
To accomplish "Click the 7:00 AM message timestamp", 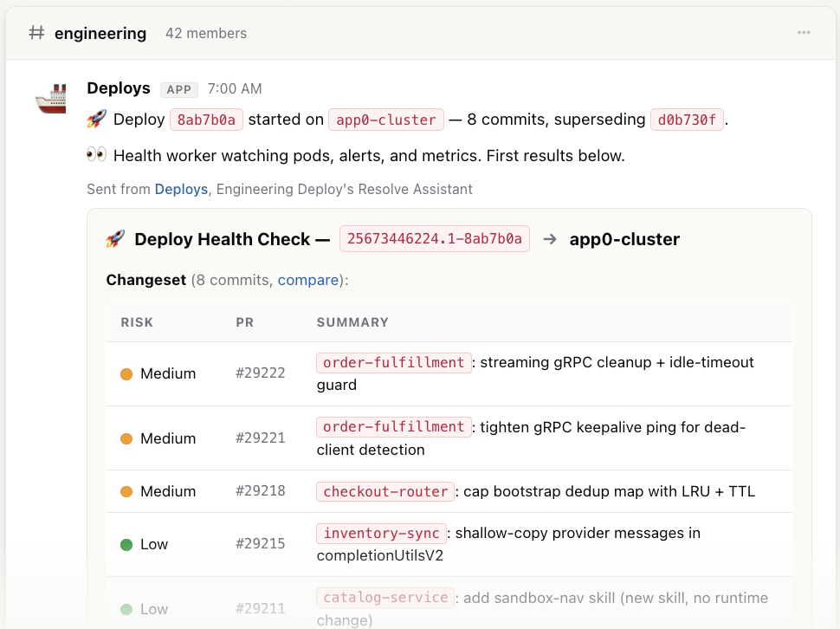I will point(235,89).
